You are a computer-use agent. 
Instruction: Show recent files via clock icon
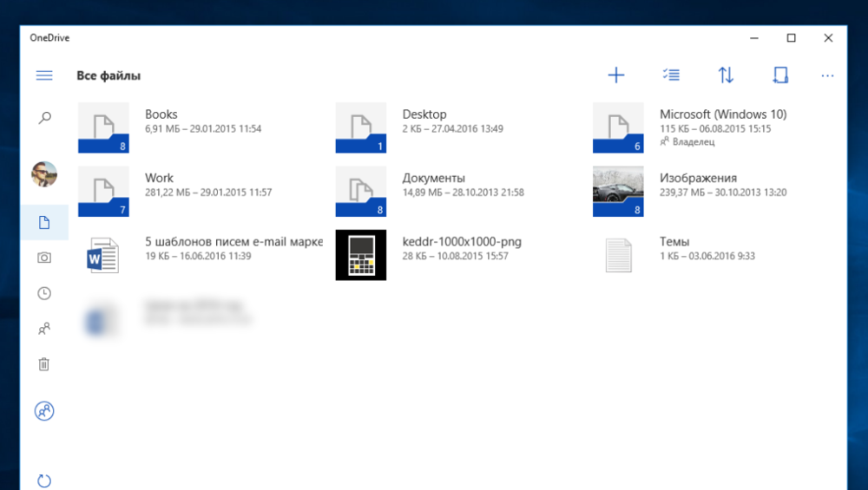coord(44,293)
